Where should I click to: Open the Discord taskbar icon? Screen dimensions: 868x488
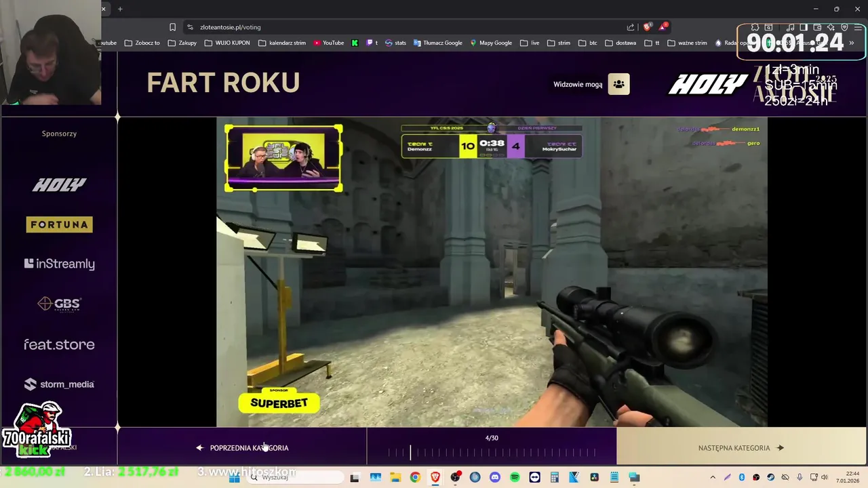(x=494, y=477)
